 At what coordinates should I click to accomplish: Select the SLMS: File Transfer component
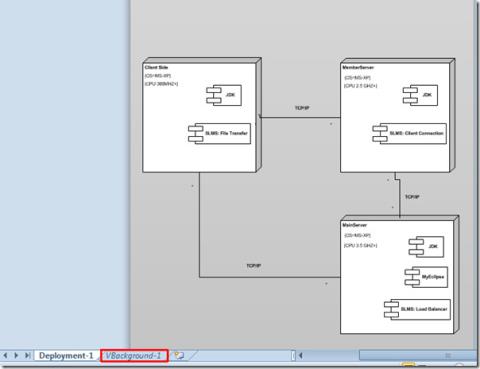click(x=219, y=133)
